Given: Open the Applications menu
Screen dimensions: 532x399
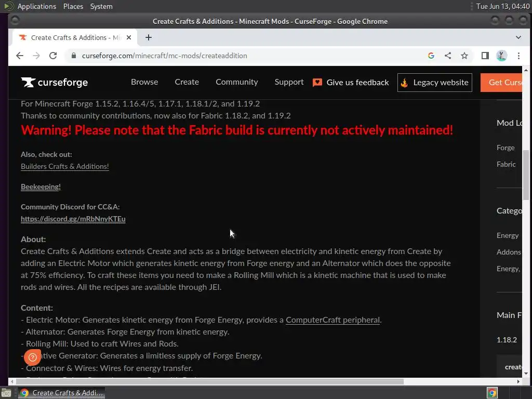Looking at the screenshot, I should pos(37,6).
